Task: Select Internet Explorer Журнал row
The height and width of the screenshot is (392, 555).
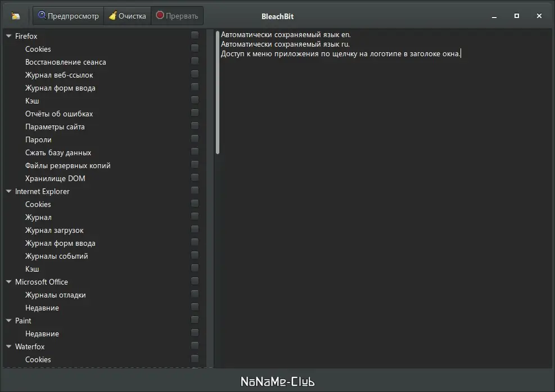Action: [105, 217]
